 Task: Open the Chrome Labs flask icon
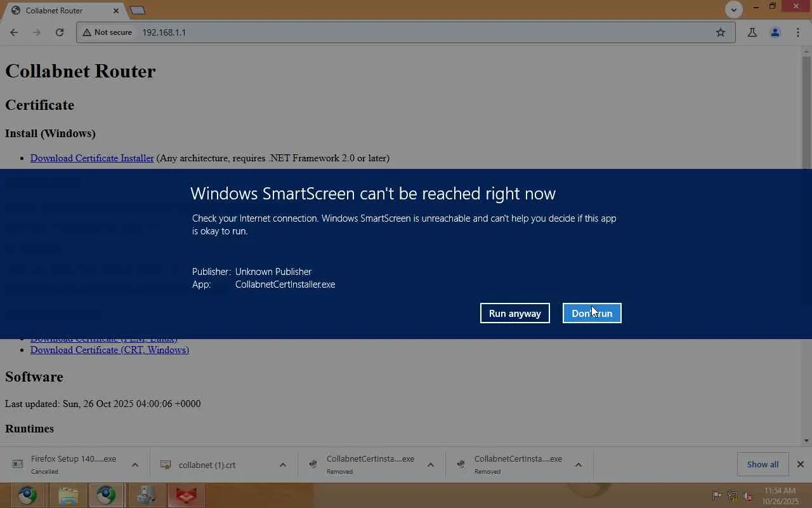click(752, 32)
